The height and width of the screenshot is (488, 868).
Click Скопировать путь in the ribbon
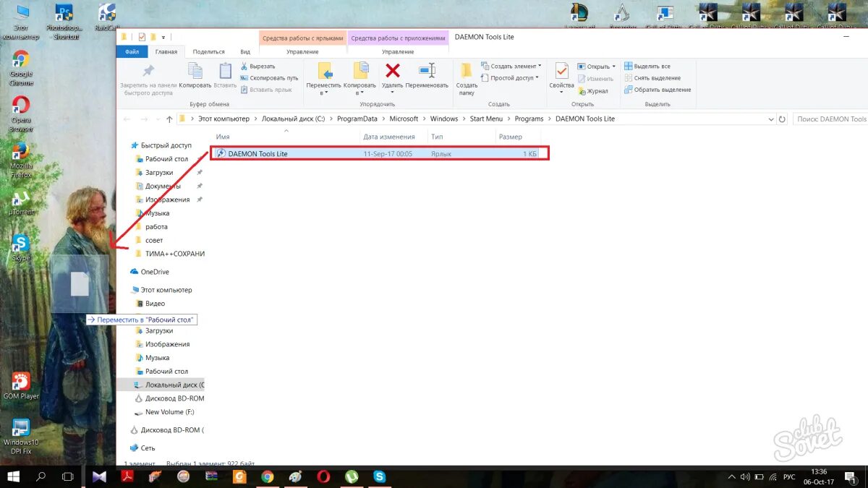[268, 78]
